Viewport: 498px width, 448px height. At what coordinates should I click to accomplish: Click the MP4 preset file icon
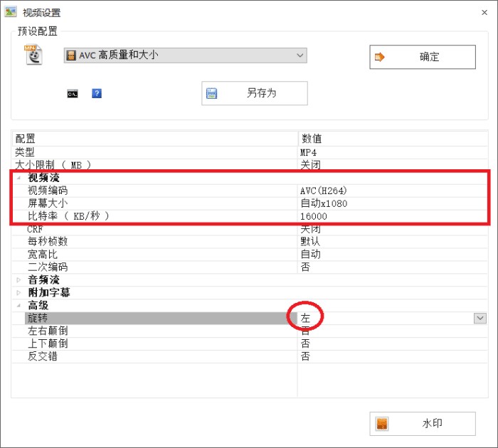click(x=34, y=55)
